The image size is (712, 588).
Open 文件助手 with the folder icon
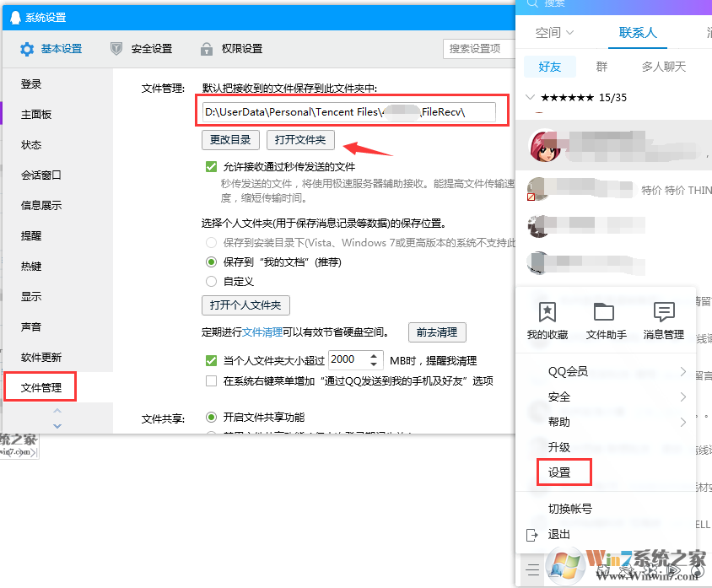[602, 310]
